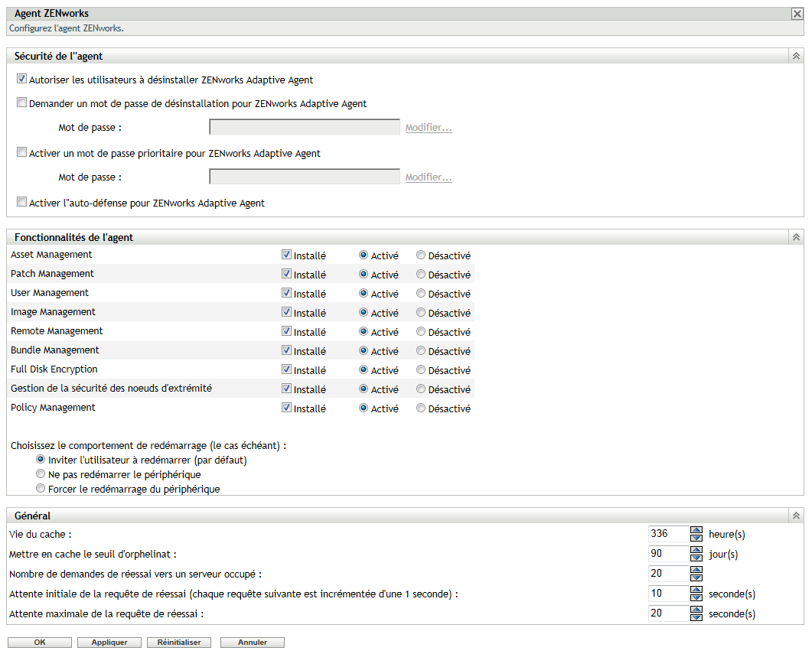Uncheck Autoriser les utilisateurs à désinstaller checkbox
812x654 pixels.
[x=21, y=79]
